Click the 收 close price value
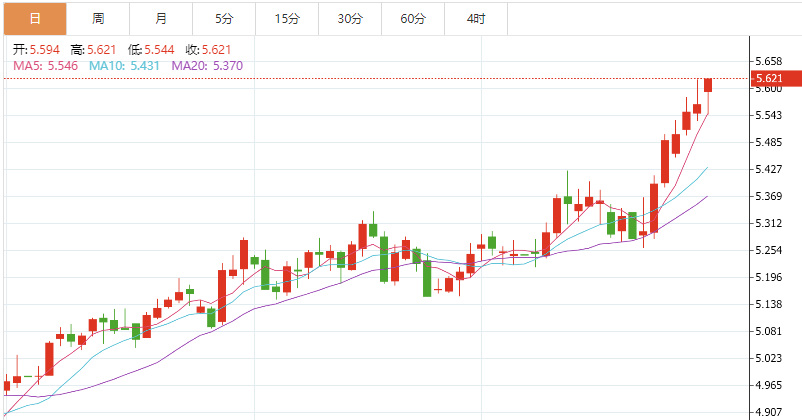The image size is (802, 420). click(216, 50)
